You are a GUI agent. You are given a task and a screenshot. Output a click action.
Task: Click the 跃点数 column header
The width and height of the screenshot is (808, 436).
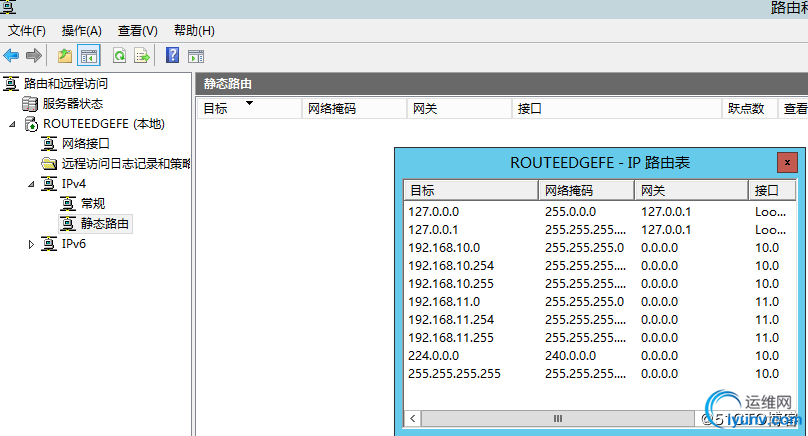pyautogui.click(x=750, y=108)
